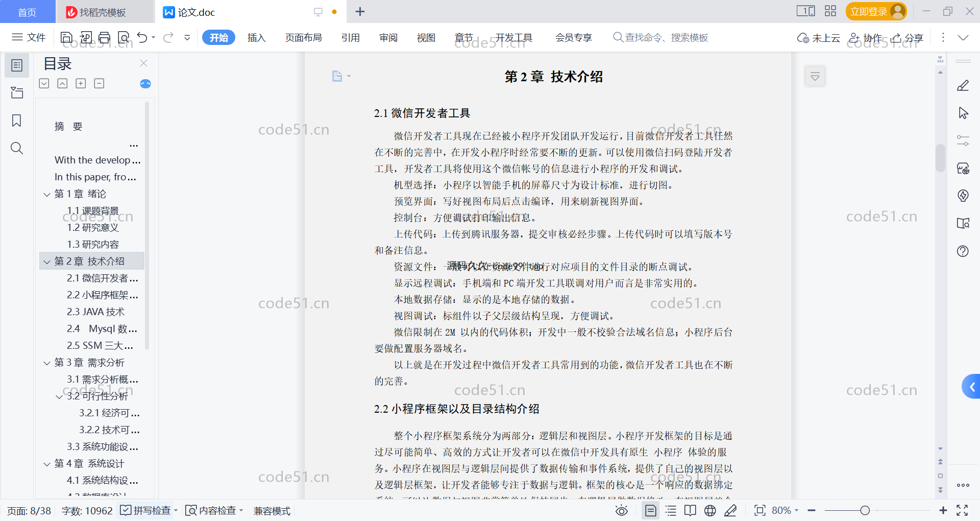Open the chapter navigation icon in sidebar
980x521 pixels.
pyautogui.click(x=17, y=92)
